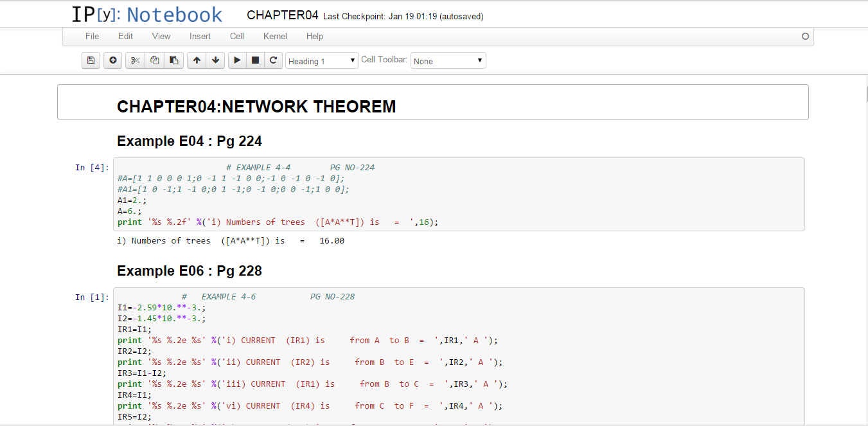This screenshot has width=868, height=426.
Task: Copy selected cell icon
Action: 154,60
